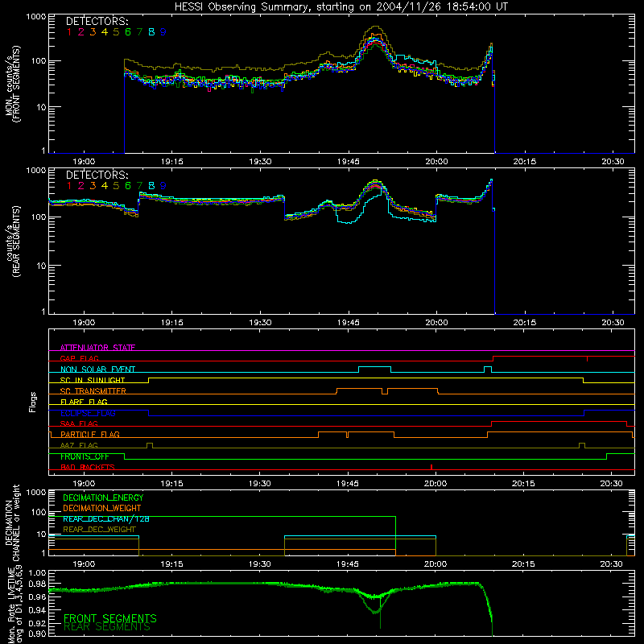Click the vertical Flags axis title
The image size is (644, 644).
coord(32,402)
